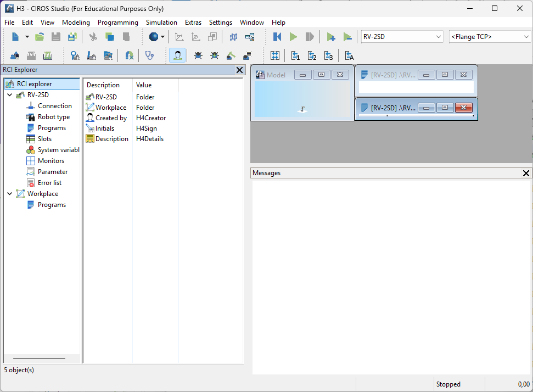Click the Model Explorer icon in toolbar

233,37
